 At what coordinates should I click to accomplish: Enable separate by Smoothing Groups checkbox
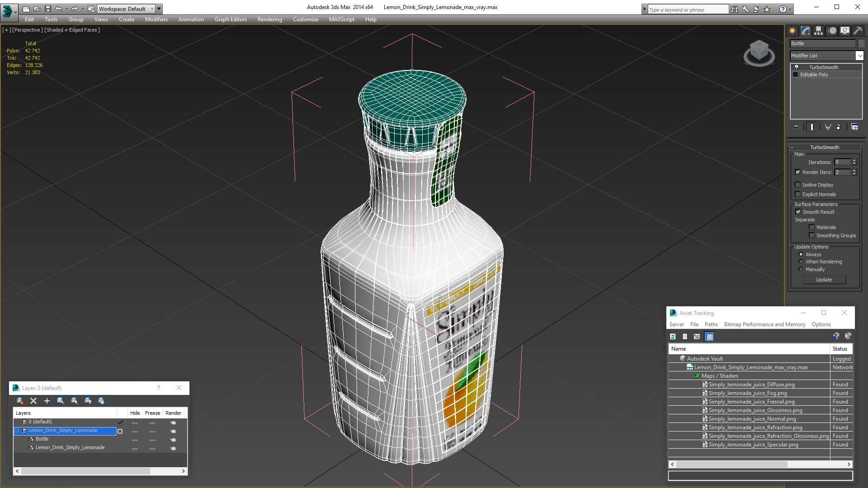point(811,235)
